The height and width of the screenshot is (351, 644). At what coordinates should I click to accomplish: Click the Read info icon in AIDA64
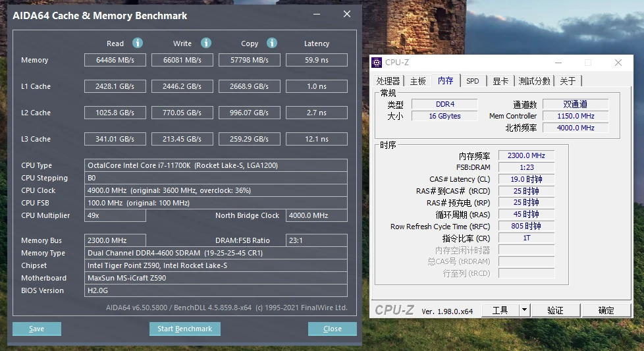(x=138, y=43)
